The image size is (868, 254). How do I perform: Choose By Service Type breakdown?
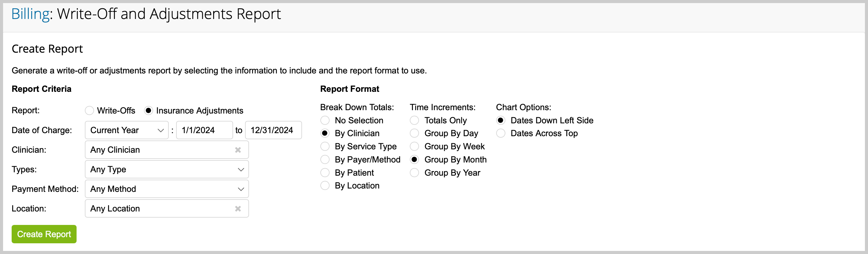point(325,146)
